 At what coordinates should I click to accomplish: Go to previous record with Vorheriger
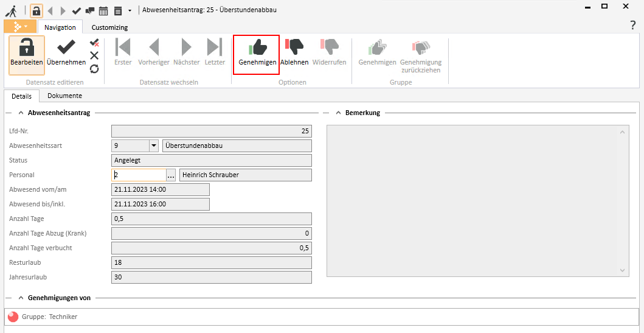point(154,52)
